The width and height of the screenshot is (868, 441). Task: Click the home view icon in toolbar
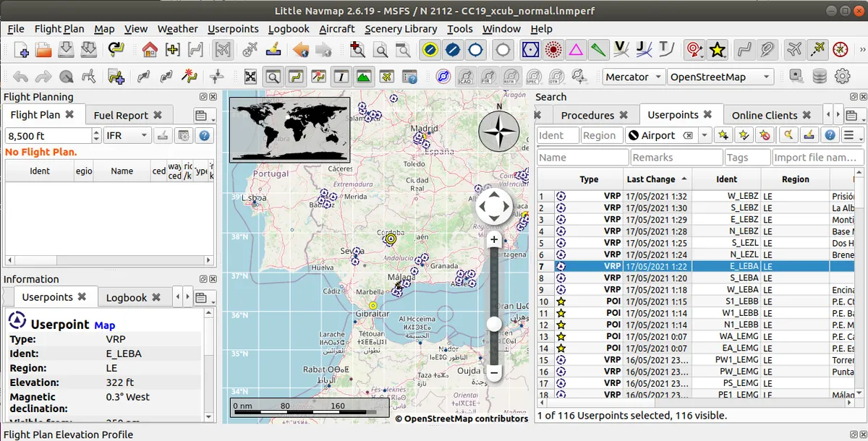click(x=150, y=50)
